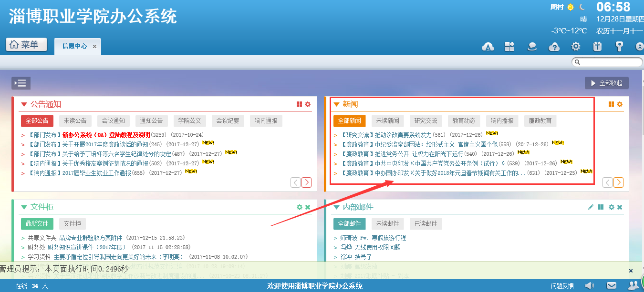Collapse the 公告通知 panel triangle
The width and height of the screenshot is (644, 292).
pos(24,104)
